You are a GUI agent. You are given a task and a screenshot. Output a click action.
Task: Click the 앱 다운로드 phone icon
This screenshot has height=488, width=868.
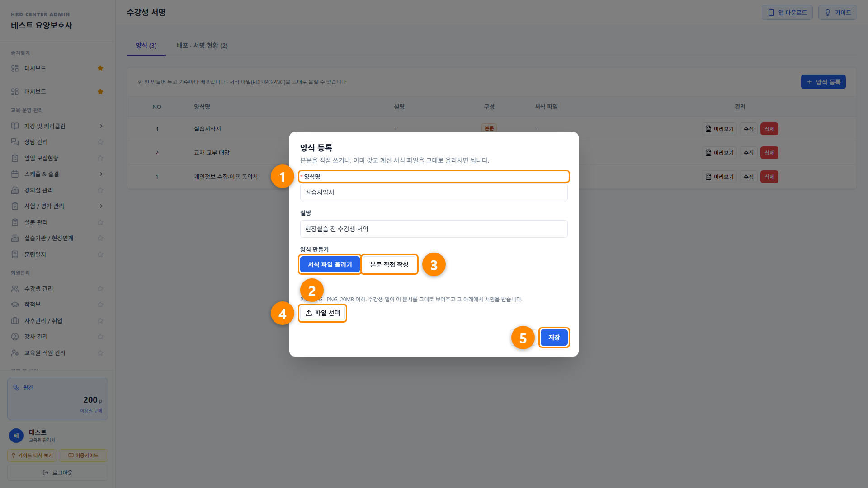click(x=771, y=13)
